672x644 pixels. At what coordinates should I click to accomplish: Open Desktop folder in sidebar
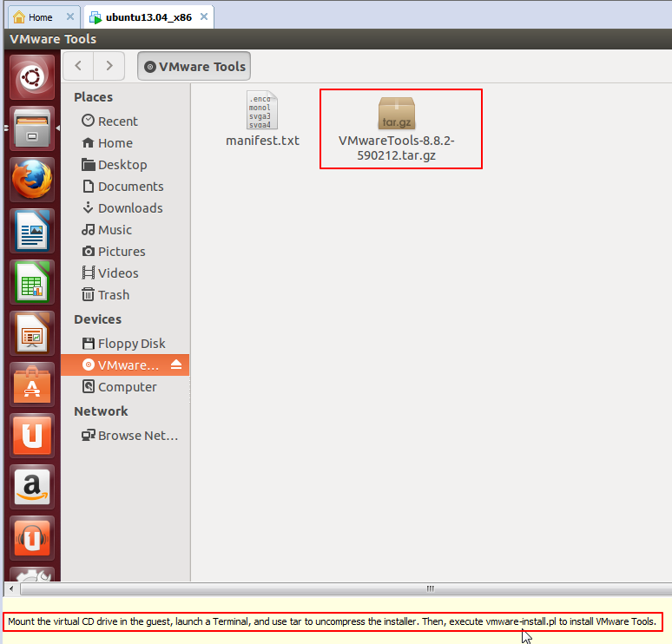(125, 165)
